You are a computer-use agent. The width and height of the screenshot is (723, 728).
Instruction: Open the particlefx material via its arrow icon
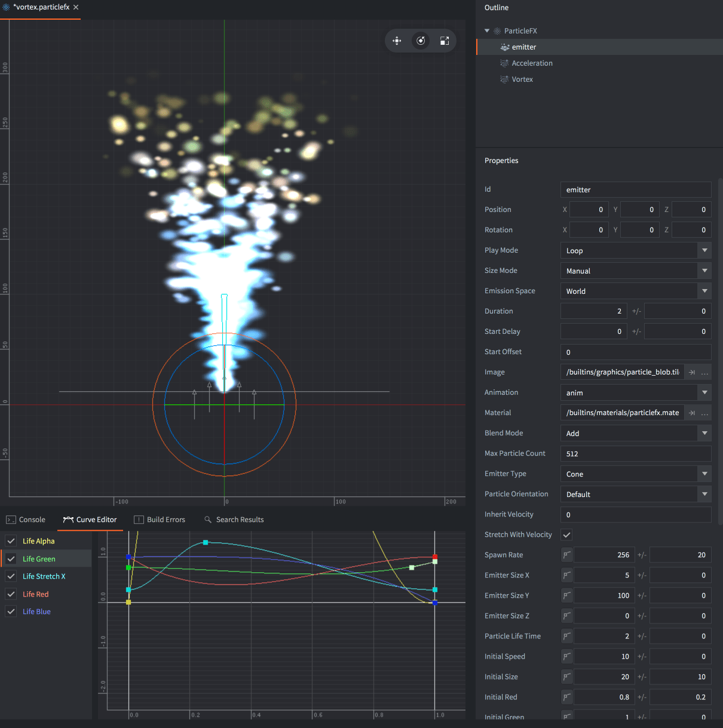691,413
